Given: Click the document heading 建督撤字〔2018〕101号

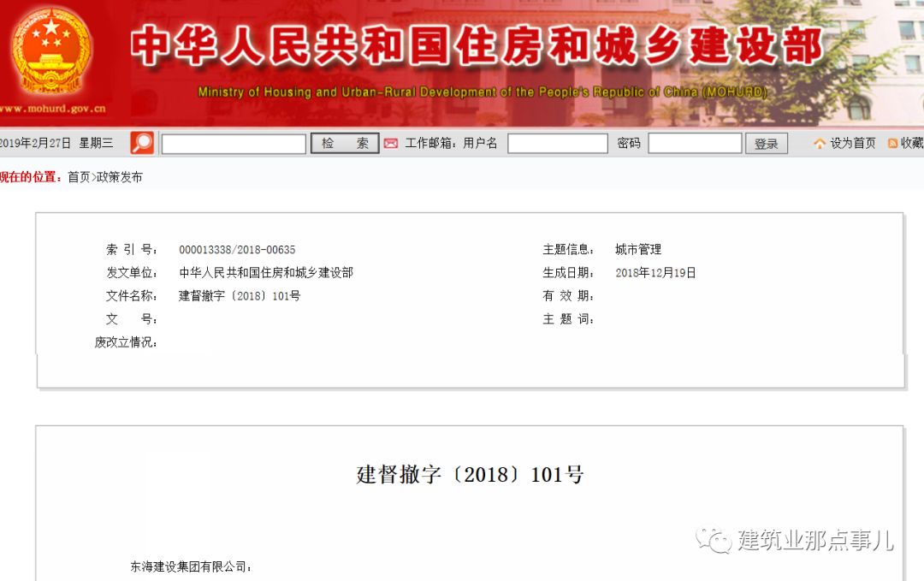Looking at the screenshot, I should tap(470, 474).
